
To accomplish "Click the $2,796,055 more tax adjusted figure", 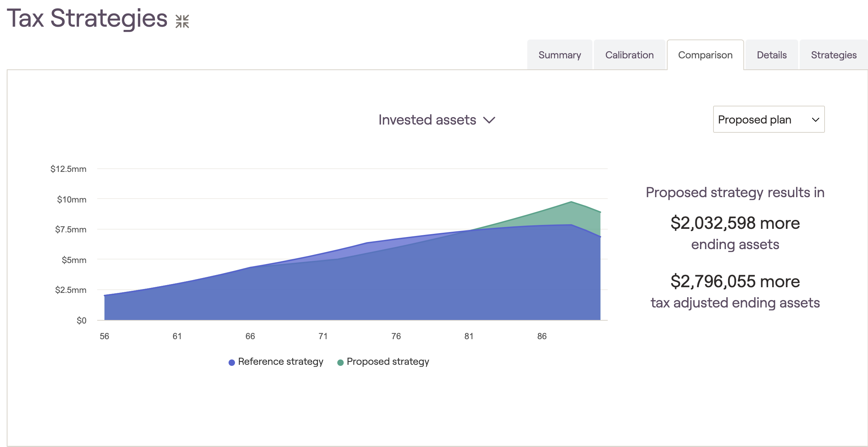I will 735,282.
